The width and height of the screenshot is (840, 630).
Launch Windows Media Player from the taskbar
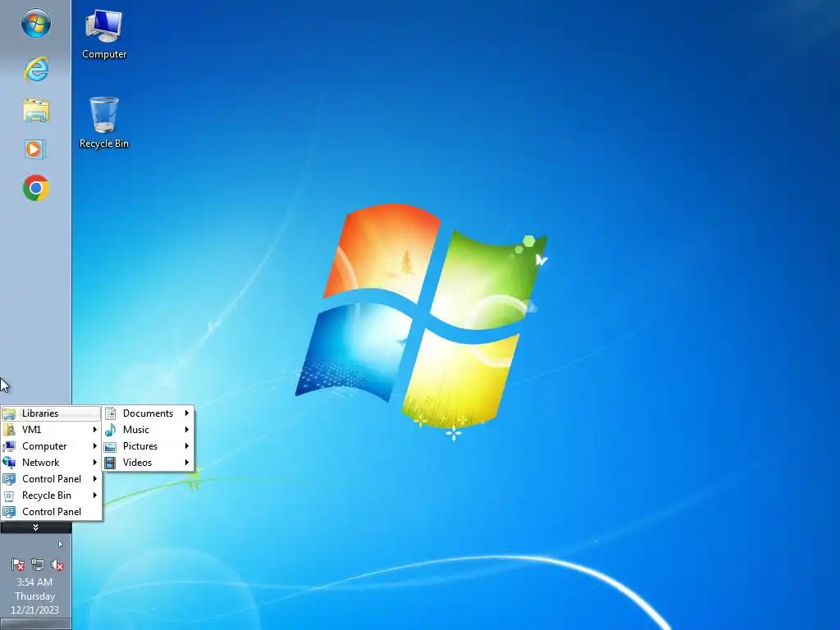(34, 149)
